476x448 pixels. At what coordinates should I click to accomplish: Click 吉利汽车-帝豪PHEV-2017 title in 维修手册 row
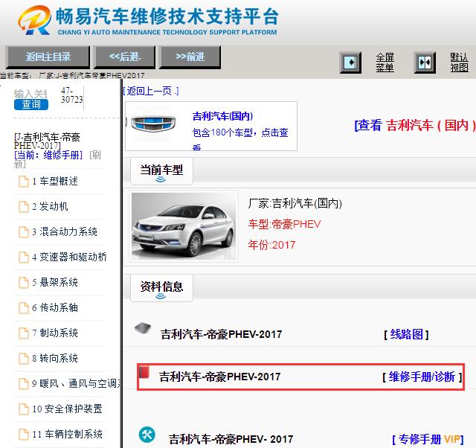pyautogui.click(x=220, y=377)
